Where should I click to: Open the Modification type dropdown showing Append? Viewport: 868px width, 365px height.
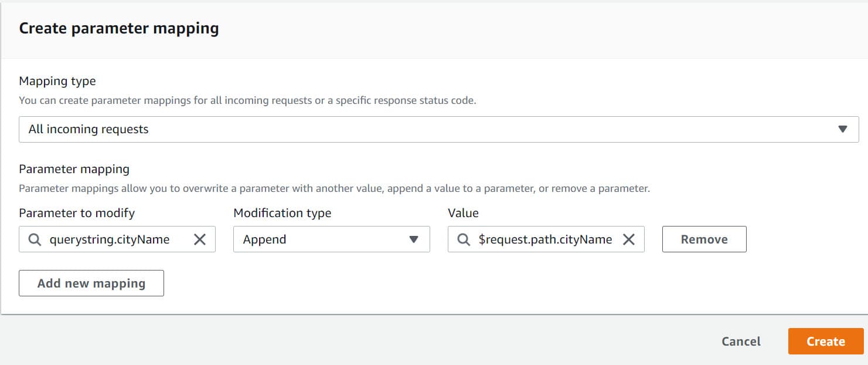(331, 239)
